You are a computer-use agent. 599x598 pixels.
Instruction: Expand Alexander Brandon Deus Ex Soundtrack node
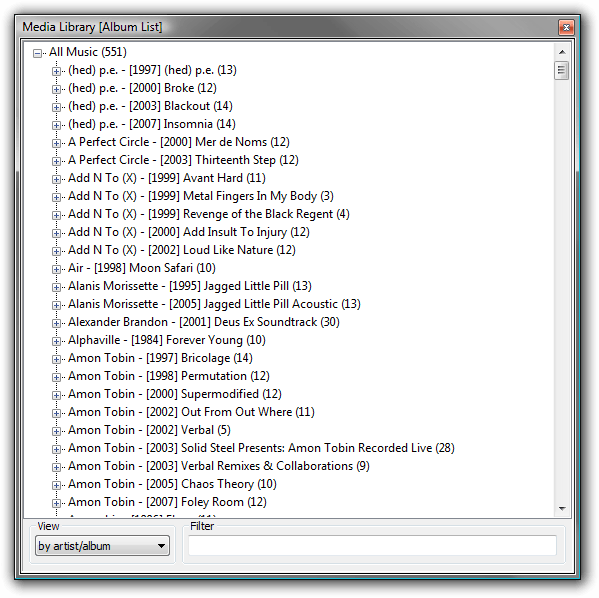[57, 323]
